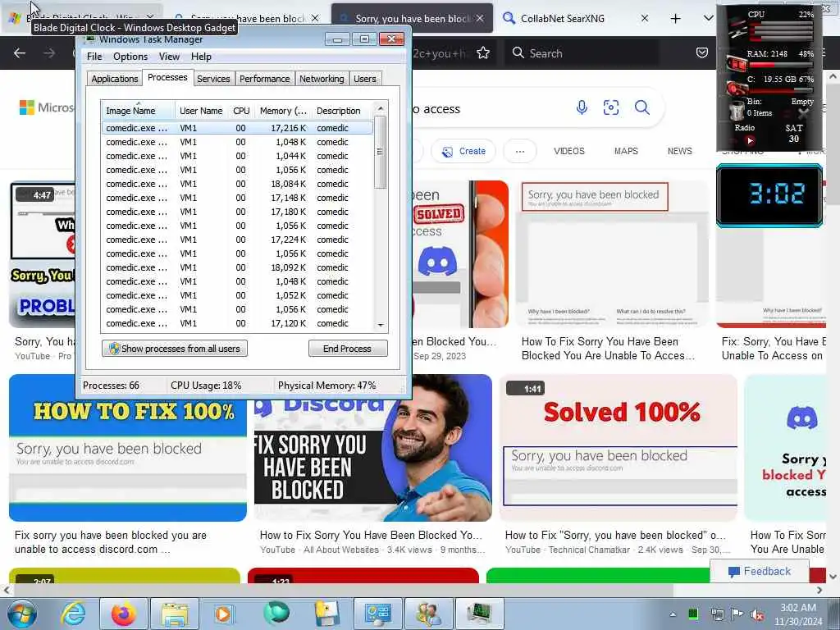Screen dimensions: 840x630
Task: Open a new Firefox tab
Action: 676,18
